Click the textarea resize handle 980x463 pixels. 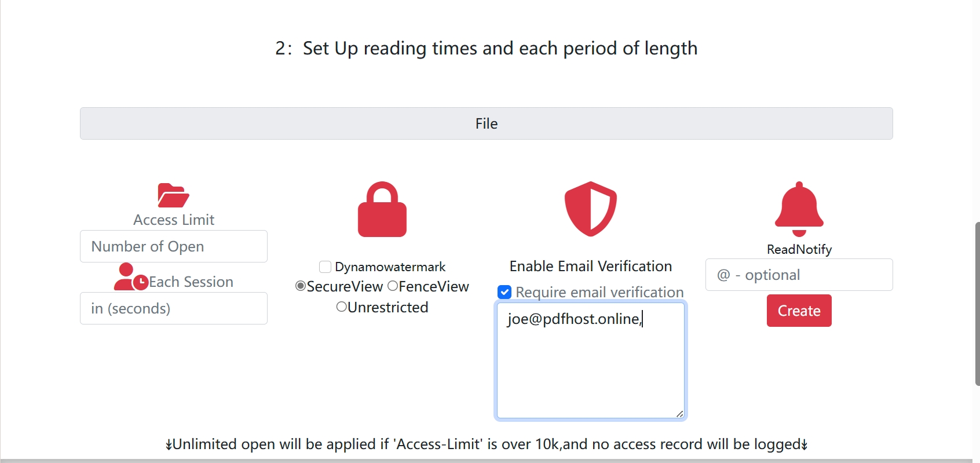pos(680,414)
